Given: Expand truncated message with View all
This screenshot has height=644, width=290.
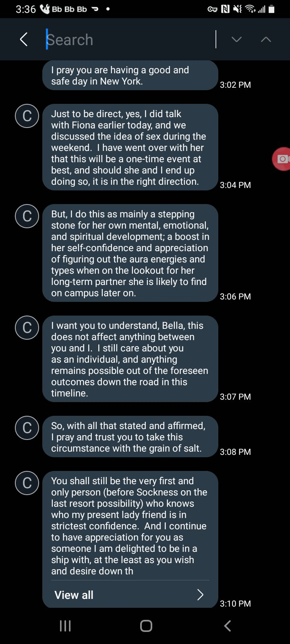Looking at the screenshot, I should tap(74, 595).
